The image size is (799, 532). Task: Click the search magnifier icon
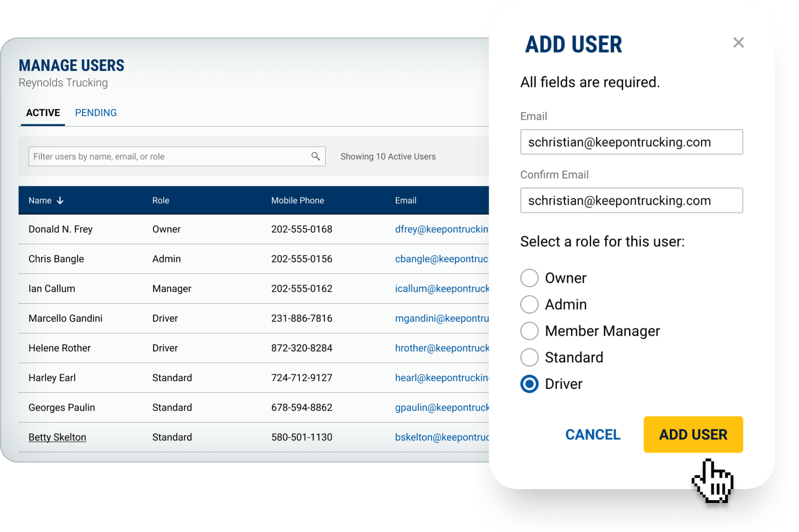click(315, 156)
